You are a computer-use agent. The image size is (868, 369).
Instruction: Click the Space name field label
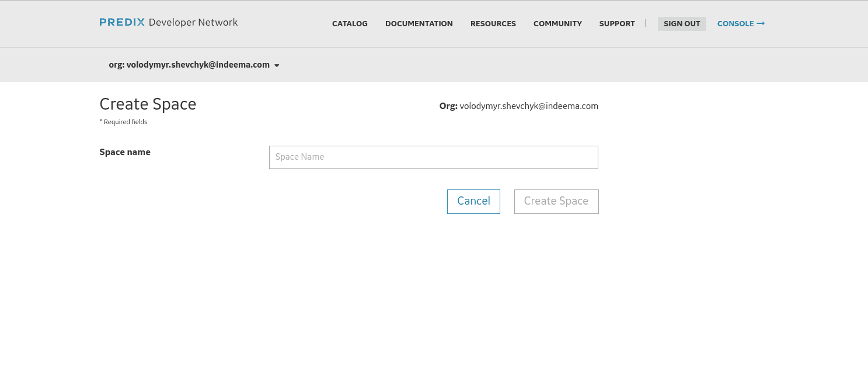click(125, 152)
